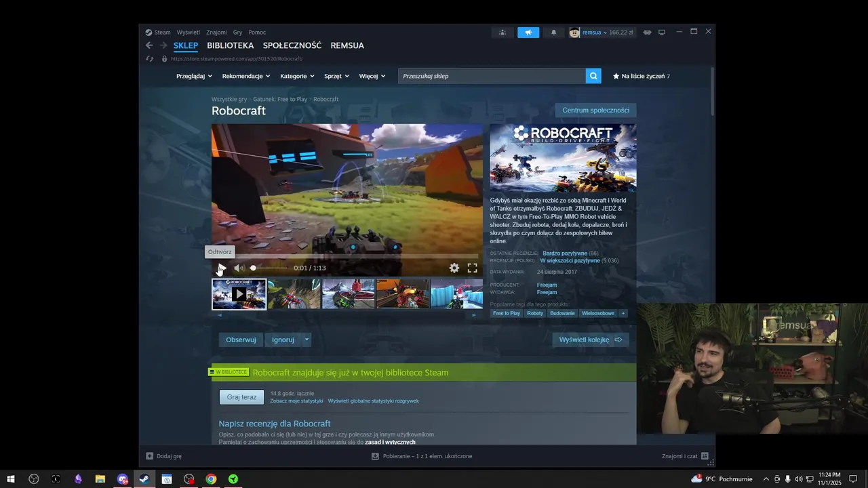Open the Znajomi menu
Image resolution: width=868 pixels, height=488 pixels.
click(x=216, y=33)
